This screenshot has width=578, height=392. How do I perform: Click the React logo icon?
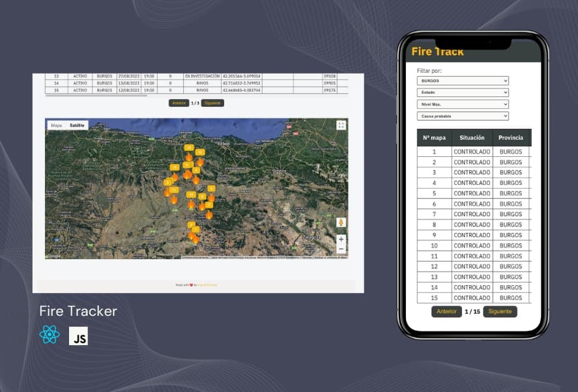[x=50, y=335]
